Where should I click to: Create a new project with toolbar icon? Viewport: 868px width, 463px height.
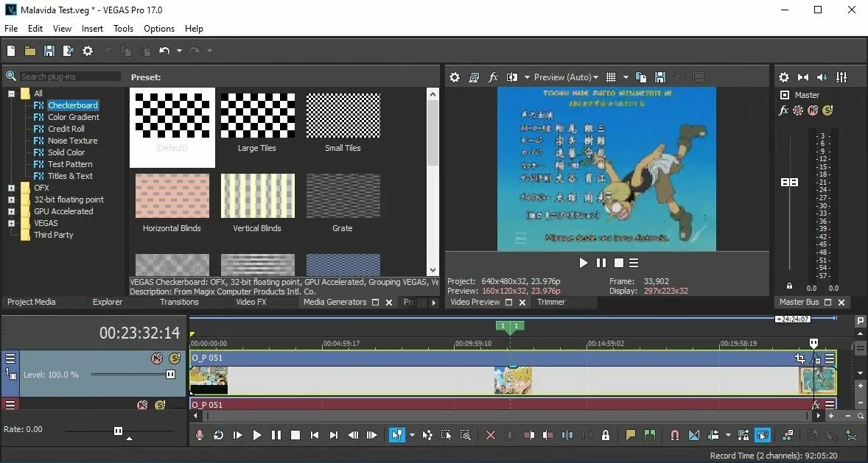[x=11, y=51]
